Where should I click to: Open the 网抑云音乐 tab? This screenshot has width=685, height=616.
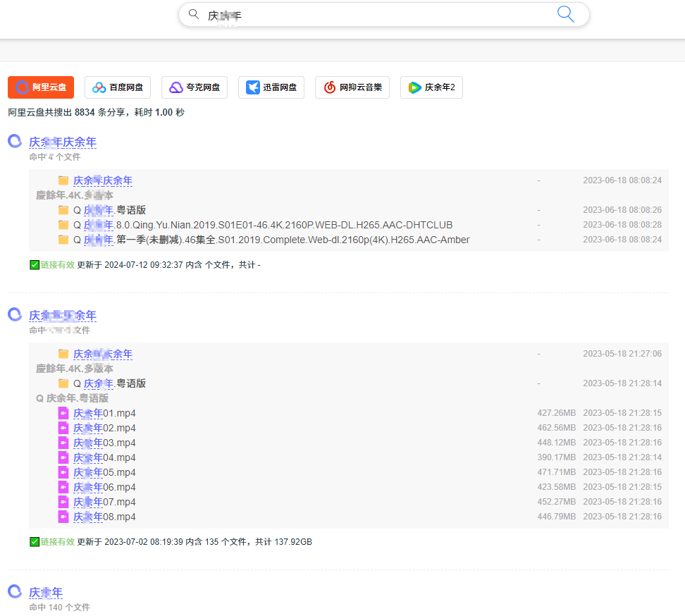tap(352, 87)
